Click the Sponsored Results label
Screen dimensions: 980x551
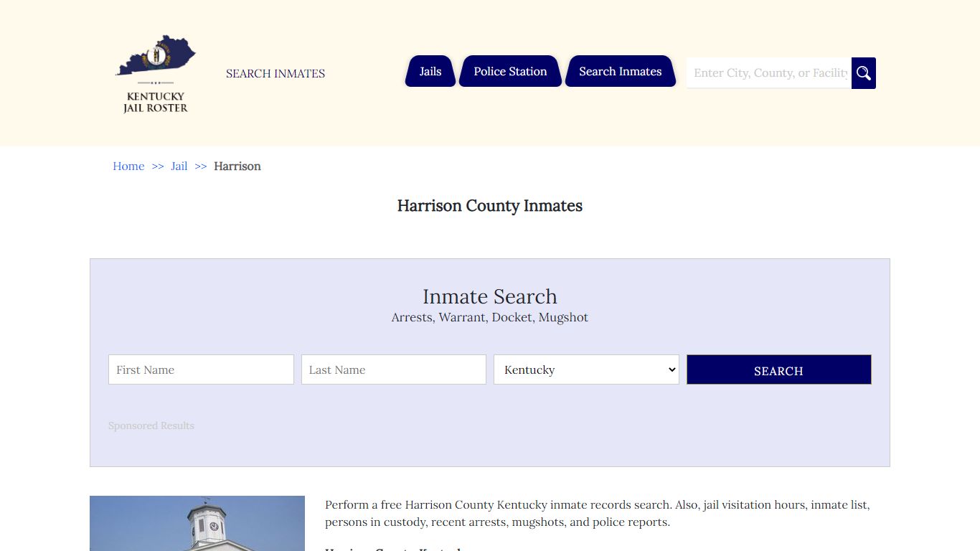pyautogui.click(x=151, y=425)
